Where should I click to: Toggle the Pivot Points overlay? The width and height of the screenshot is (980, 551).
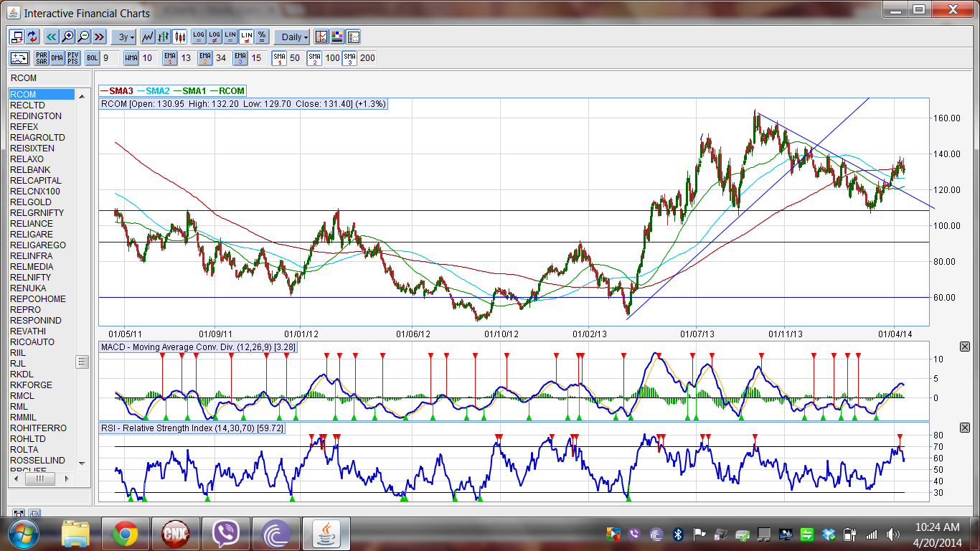click(x=72, y=58)
